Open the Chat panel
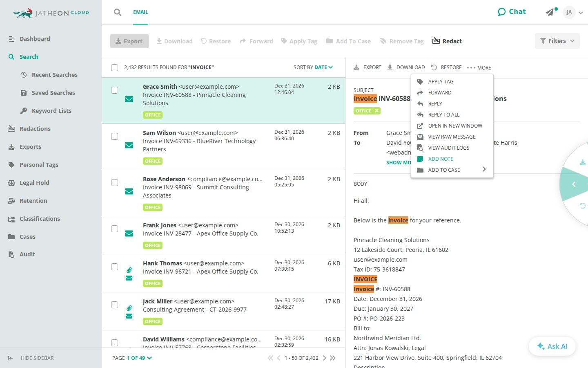The image size is (588, 368). pos(512,12)
